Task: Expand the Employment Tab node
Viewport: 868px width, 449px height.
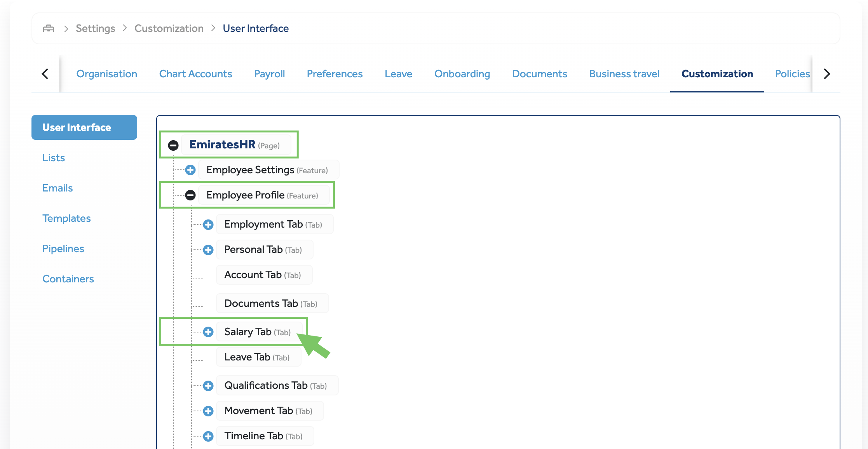Action: (208, 224)
